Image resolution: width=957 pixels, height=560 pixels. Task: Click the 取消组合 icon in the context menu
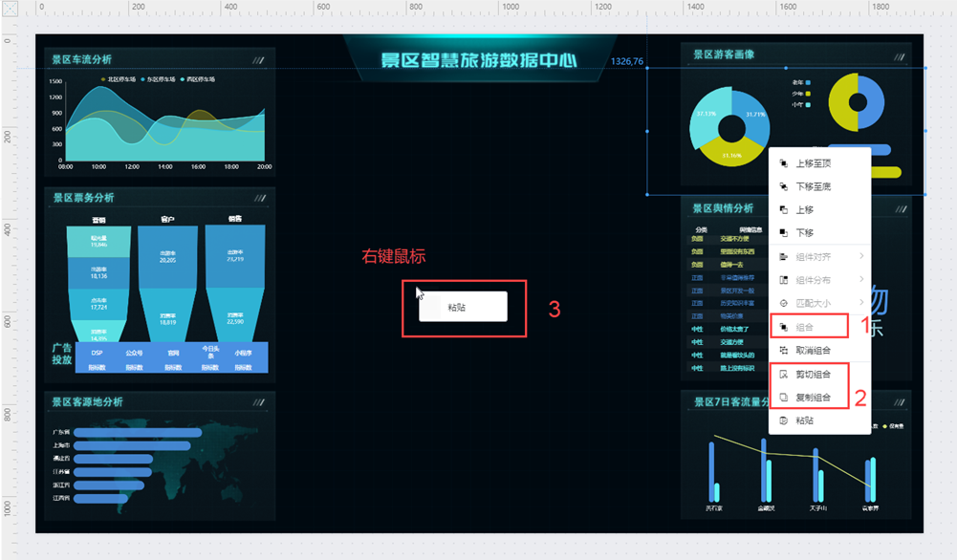pos(784,350)
